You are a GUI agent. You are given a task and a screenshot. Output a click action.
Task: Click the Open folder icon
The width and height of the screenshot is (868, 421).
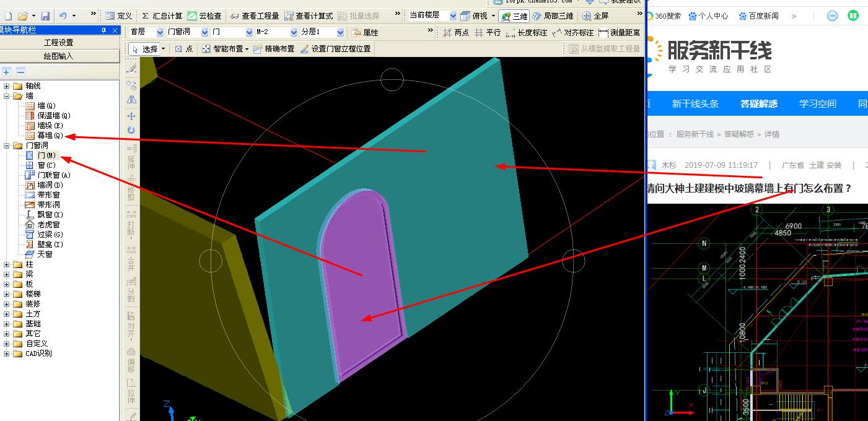22,15
